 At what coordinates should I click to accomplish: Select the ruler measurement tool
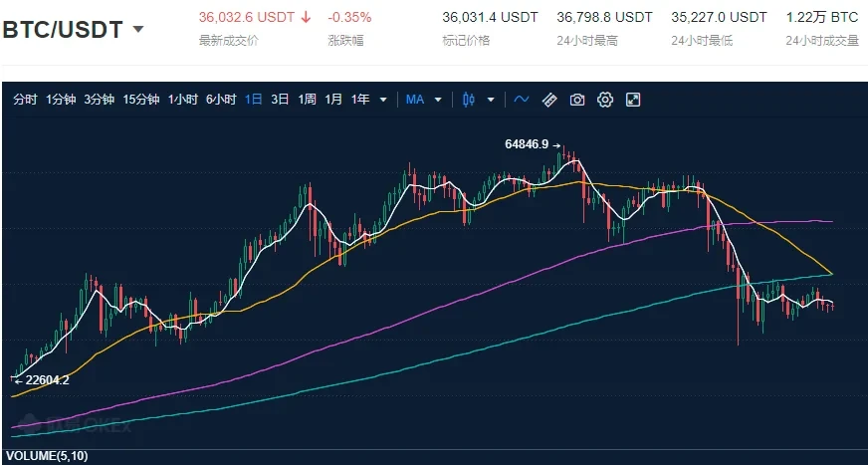click(x=548, y=100)
